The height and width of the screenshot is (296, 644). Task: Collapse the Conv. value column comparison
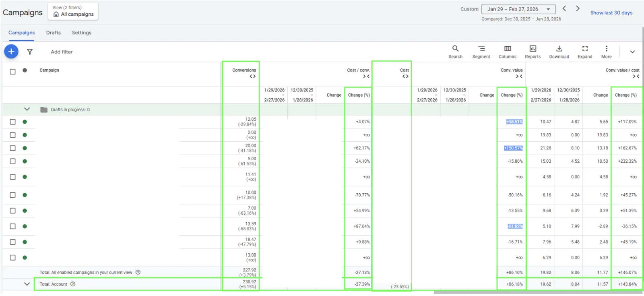519,77
